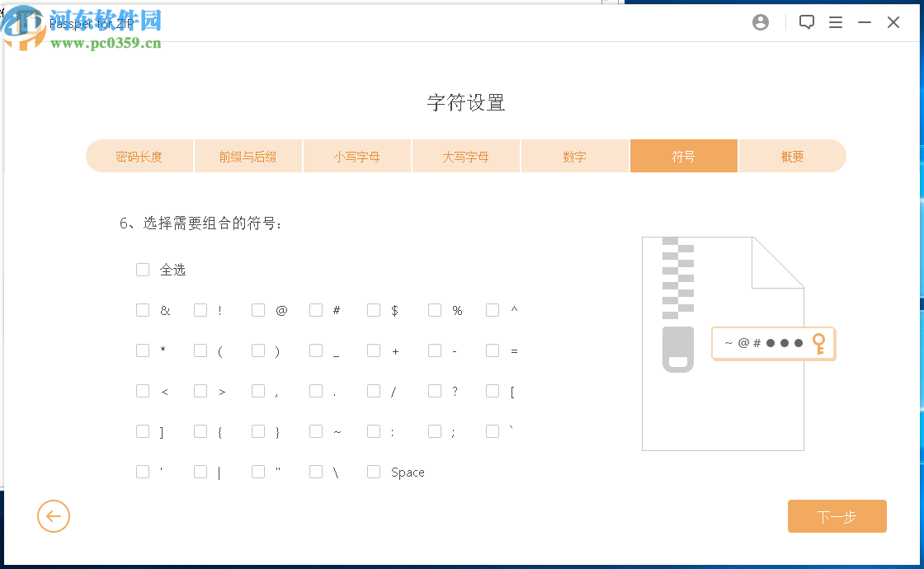Click the password preview field
The width and height of the screenshot is (924, 569).
(767, 343)
